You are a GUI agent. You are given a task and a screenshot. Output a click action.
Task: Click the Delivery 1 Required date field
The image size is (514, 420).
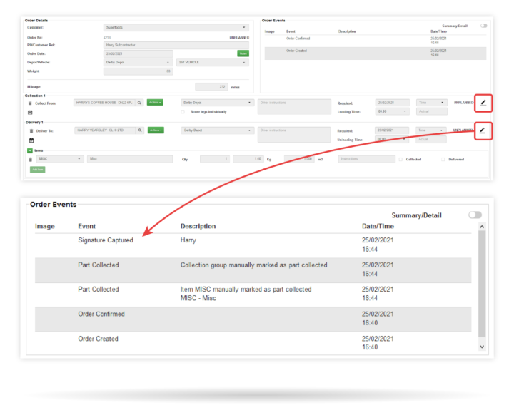tap(392, 130)
